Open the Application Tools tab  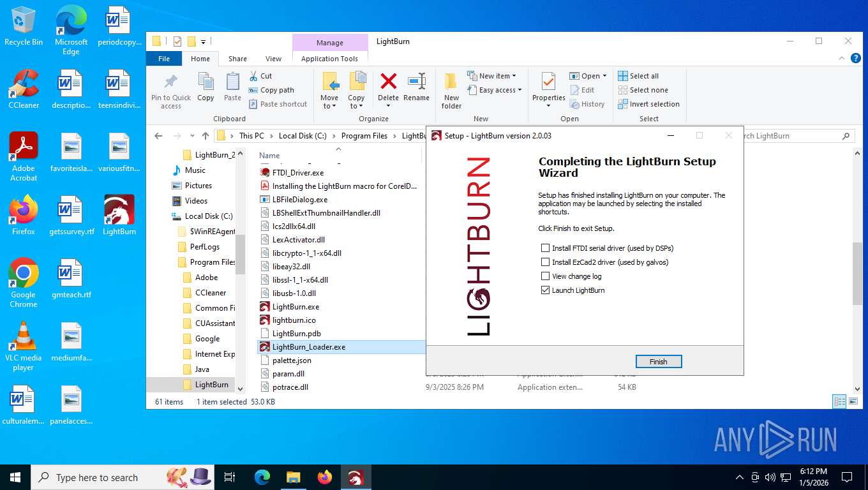coord(329,59)
